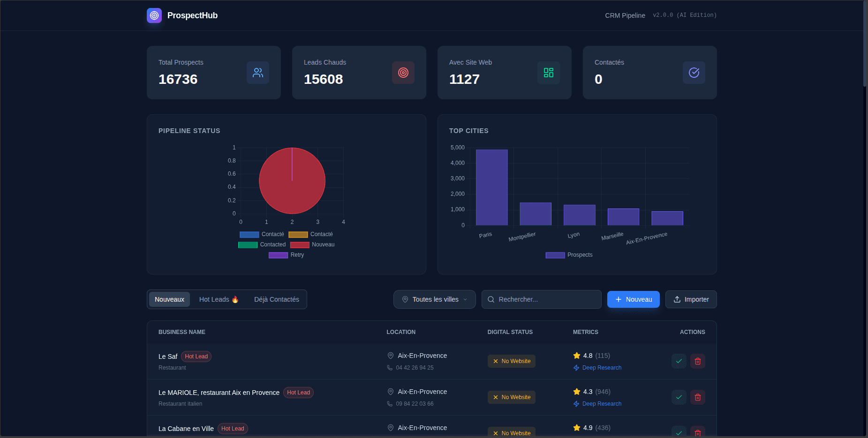Click the upload icon on Importer button
868x438 pixels.
677,299
